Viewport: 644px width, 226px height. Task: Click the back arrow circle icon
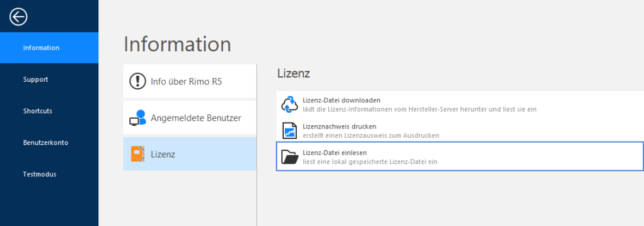18,17
